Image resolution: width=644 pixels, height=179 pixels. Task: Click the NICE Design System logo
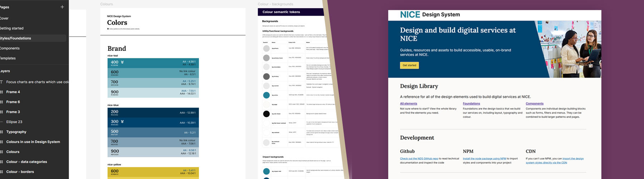[430, 15]
